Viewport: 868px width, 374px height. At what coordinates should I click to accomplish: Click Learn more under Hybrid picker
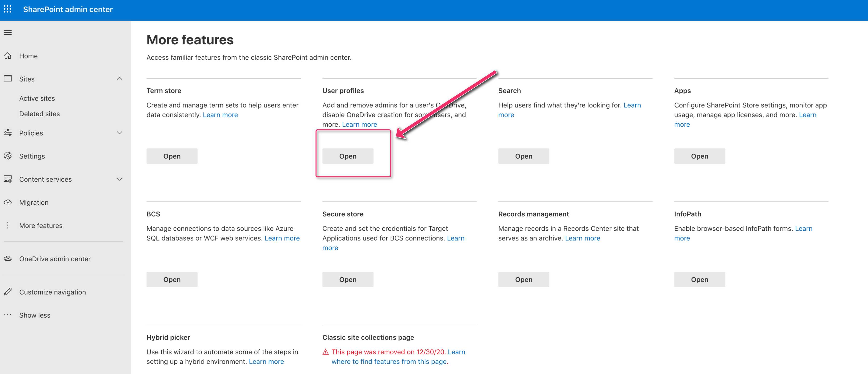pyautogui.click(x=266, y=361)
